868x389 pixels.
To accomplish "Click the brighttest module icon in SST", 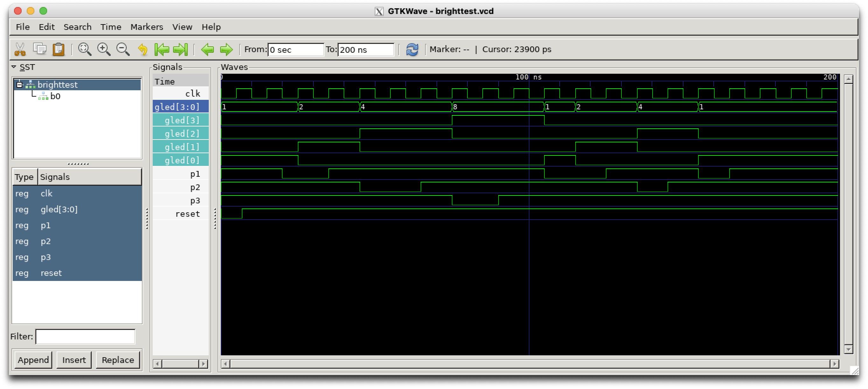I will [30, 85].
